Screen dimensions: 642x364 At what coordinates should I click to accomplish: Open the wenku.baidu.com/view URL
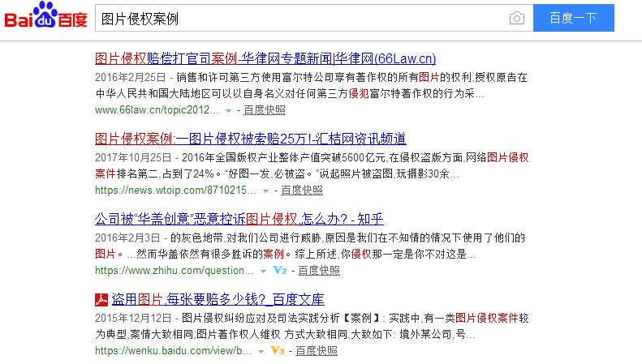(x=173, y=350)
